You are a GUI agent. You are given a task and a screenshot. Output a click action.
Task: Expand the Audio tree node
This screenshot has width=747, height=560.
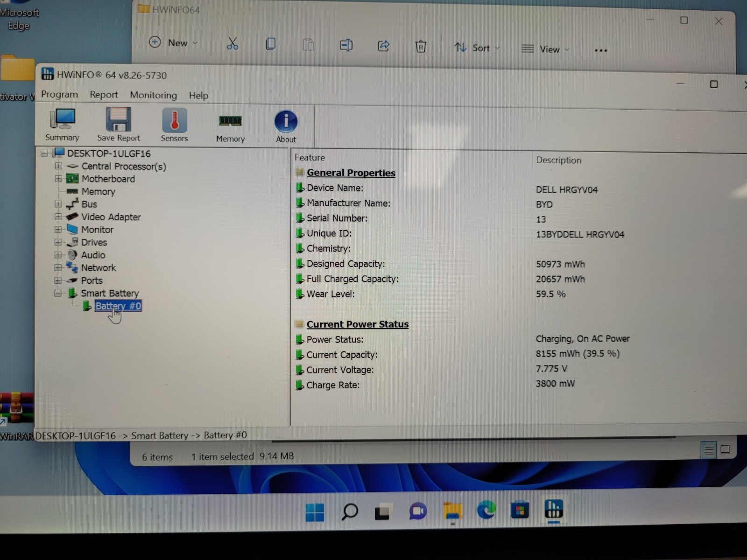click(x=58, y=255)
